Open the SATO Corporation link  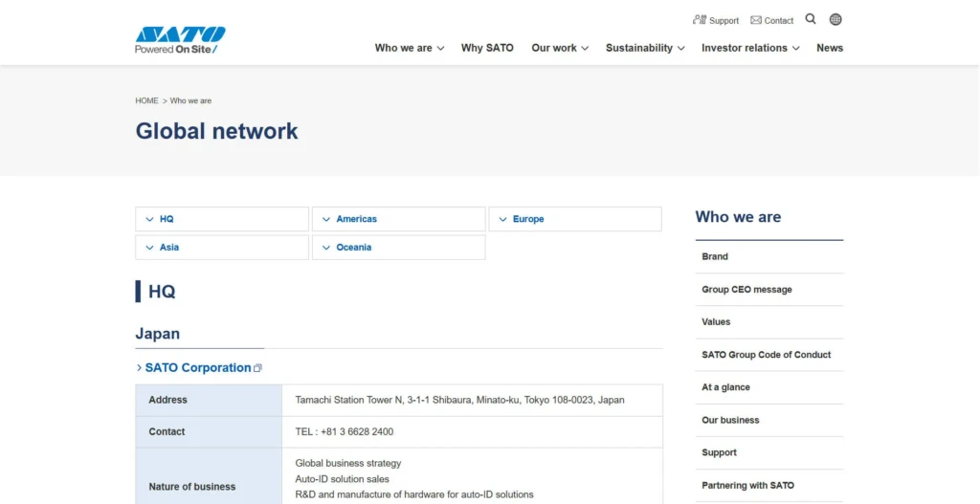pos(197,368)
